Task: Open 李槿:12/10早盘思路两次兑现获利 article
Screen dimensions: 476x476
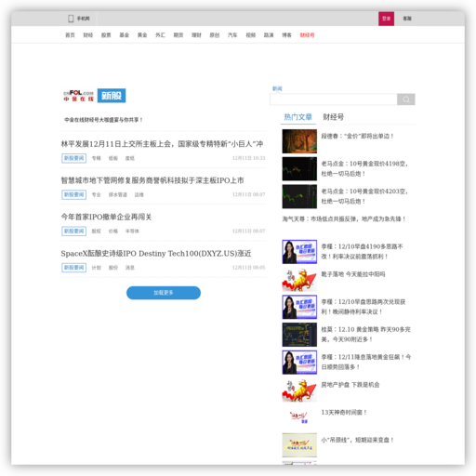Action: (364, 307)
